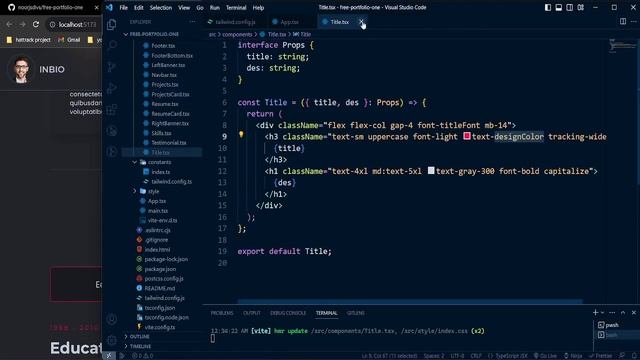Switch to App.tsx editor tab

click(x=288, y=22)
